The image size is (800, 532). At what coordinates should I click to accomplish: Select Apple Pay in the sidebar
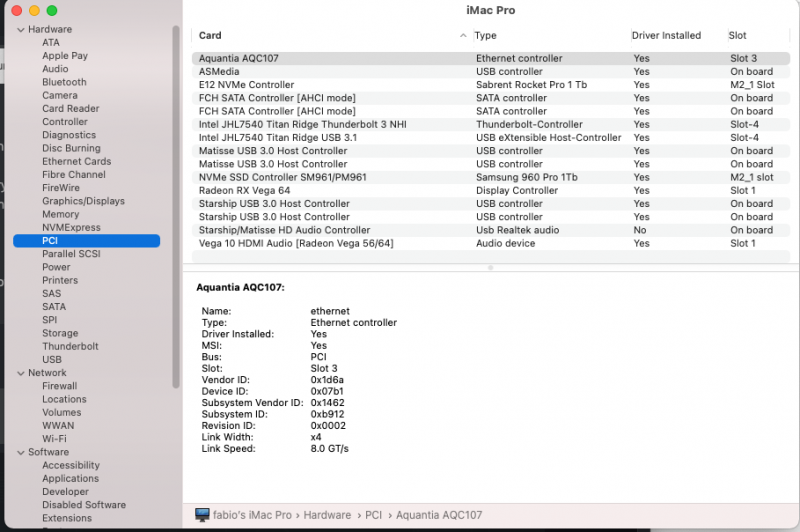[x=65, y=56]
